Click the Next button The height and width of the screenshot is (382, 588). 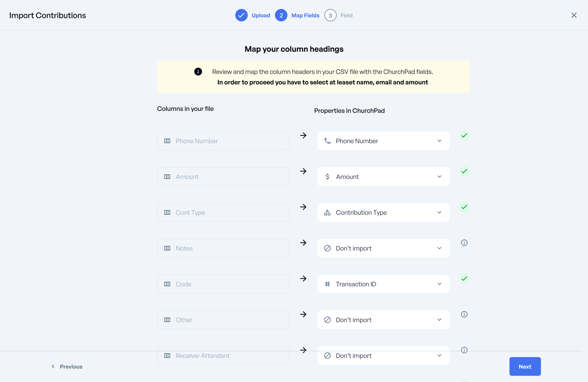coord(525,366)
